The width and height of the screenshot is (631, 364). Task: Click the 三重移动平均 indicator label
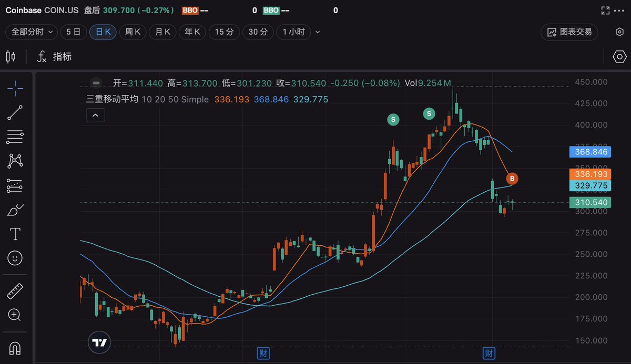point(112,99)
